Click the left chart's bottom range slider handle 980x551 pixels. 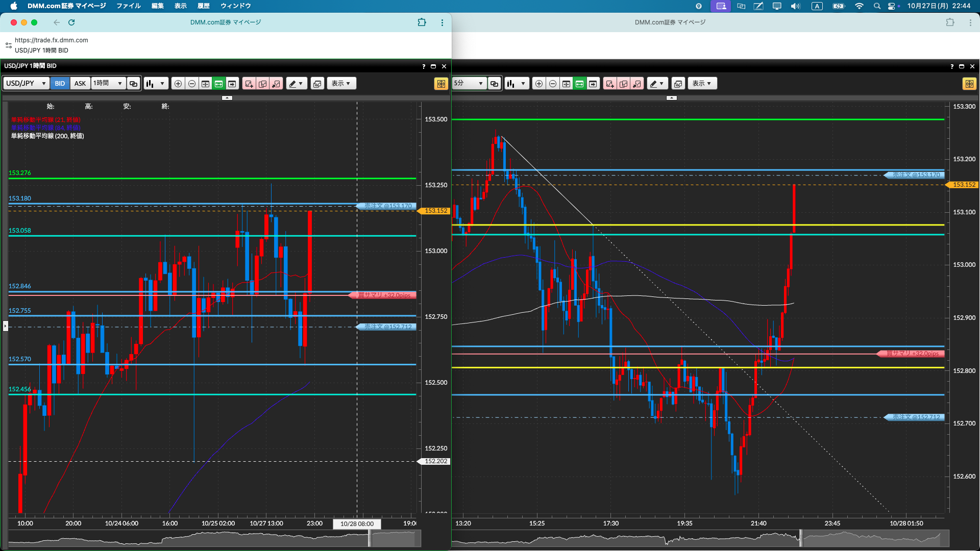pyautogui.click(x=370, y=538)
